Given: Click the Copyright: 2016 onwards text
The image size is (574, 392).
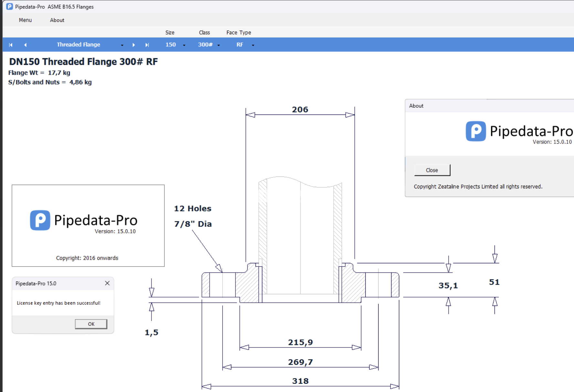Looking at the screenshot, I should pyautogui.click(x=87, y=258).
